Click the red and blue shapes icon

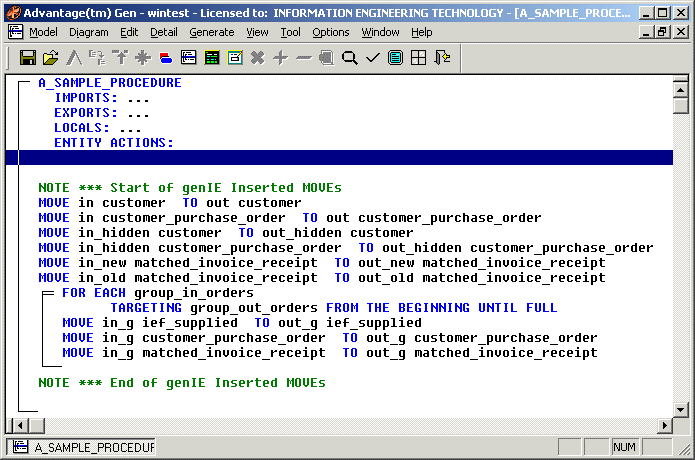pyautogui.click(x=166, y=58)
